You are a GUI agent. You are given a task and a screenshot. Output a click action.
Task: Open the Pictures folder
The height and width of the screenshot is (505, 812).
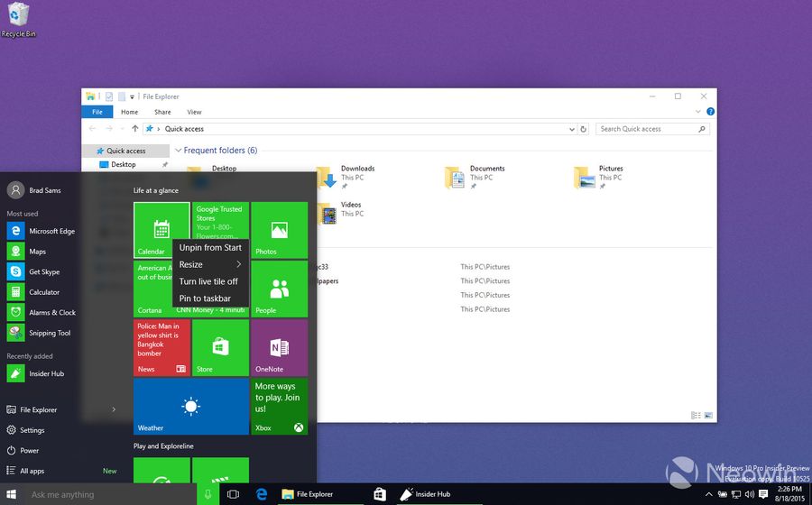click(x=599, y=177)
